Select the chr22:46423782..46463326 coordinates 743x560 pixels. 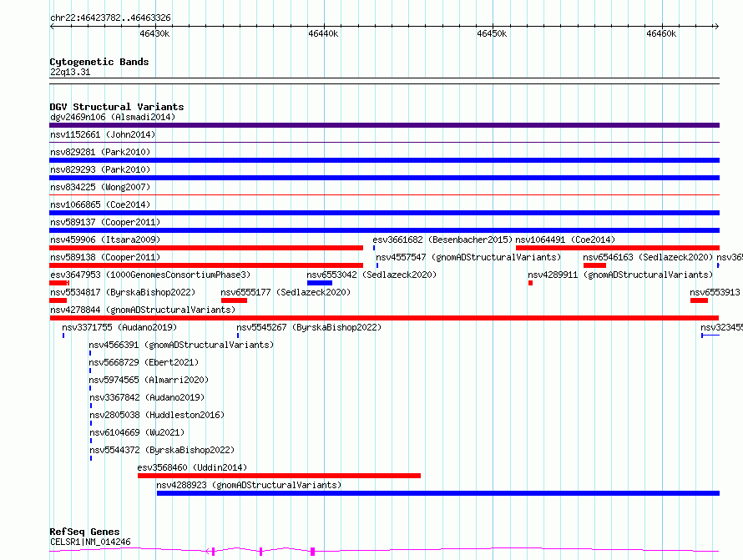pos(110,18)
